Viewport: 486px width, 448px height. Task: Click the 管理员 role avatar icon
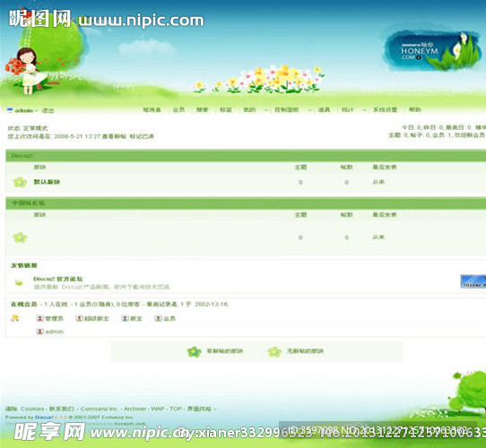[x=39, y=318]
